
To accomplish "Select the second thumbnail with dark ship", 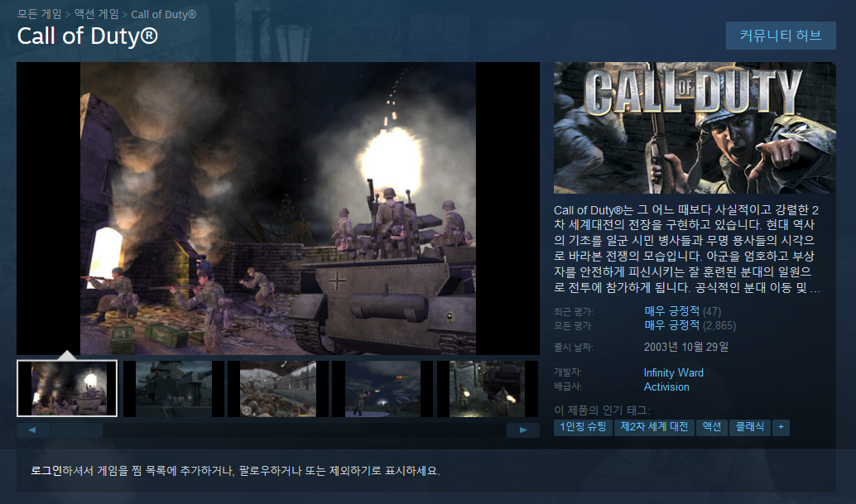I will (174, 388).
